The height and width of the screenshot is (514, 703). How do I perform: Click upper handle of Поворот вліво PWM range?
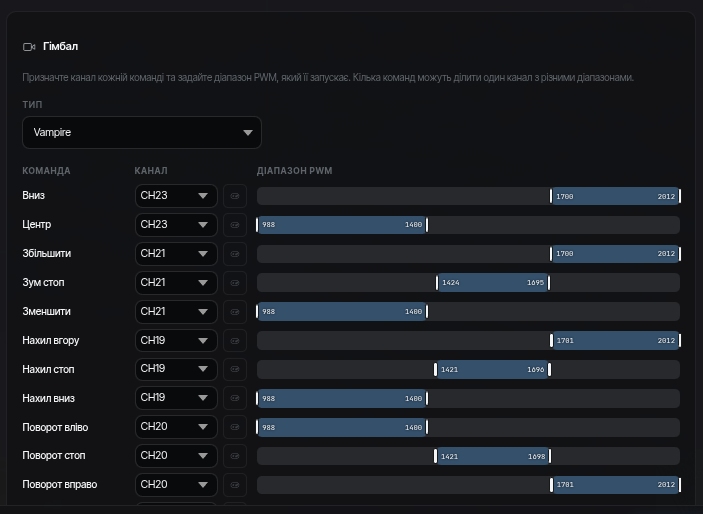tap(427, 427)
